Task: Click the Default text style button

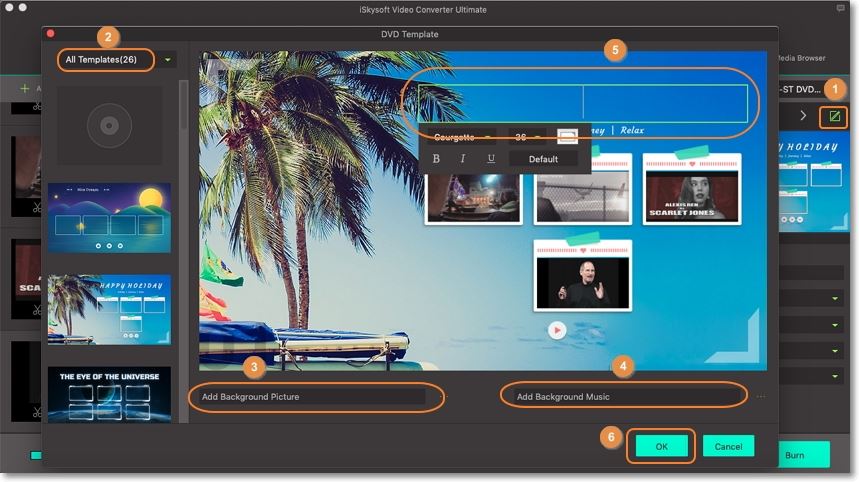Action: coord(543,159)
